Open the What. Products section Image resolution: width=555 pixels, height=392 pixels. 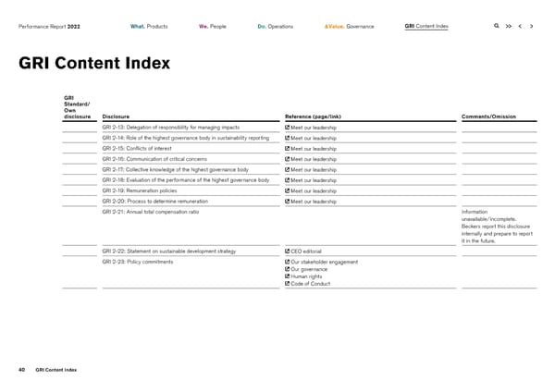tap(149, 26)
